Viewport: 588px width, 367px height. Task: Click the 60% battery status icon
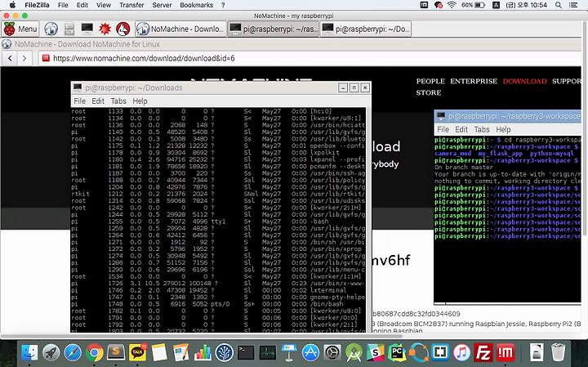[x=473, y=5]
